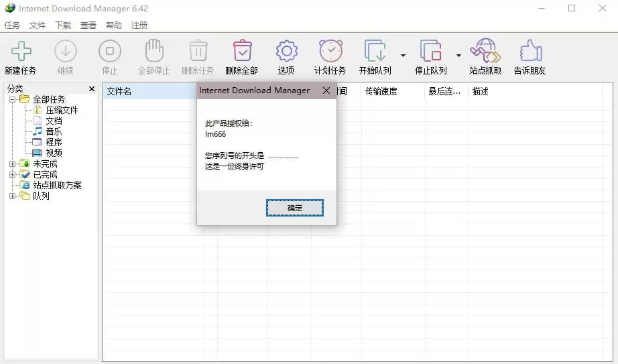618x364 pixels.
Task: Click the 全部停止 hand icon
Action: click(154, 50)
